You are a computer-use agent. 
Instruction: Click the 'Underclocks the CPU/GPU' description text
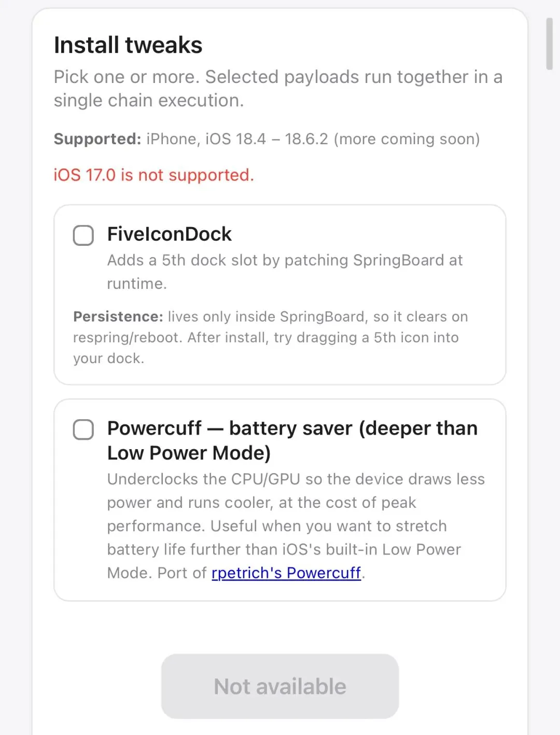[296, 479]
